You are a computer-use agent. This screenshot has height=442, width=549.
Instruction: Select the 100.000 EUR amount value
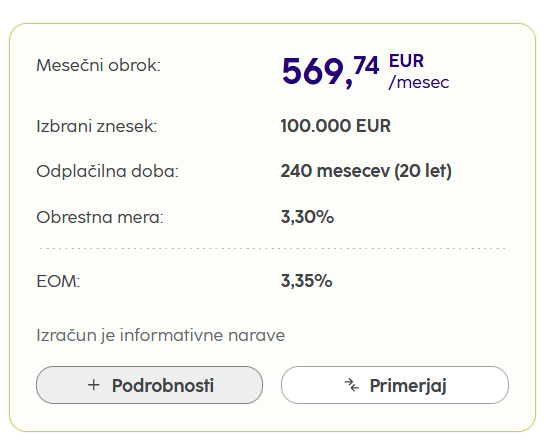[335, 126]
